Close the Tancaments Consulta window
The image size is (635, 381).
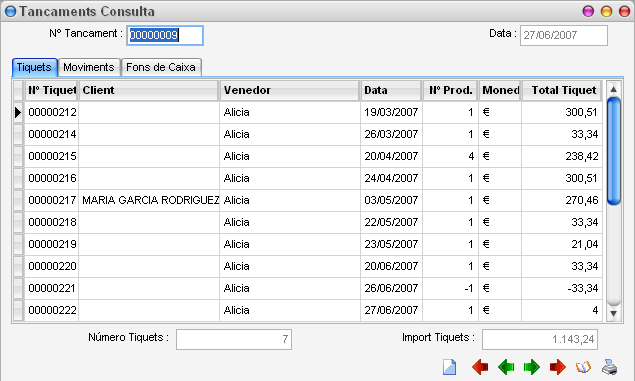[624, 11]
